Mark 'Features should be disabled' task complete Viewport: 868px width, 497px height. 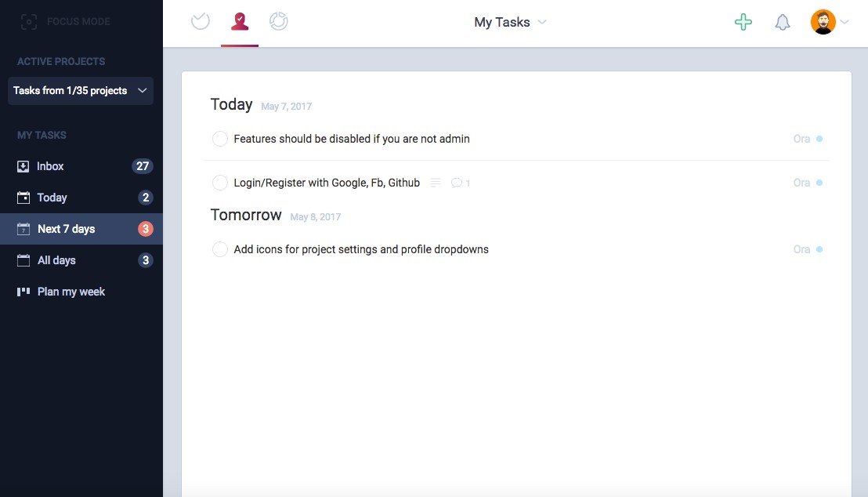220,139
